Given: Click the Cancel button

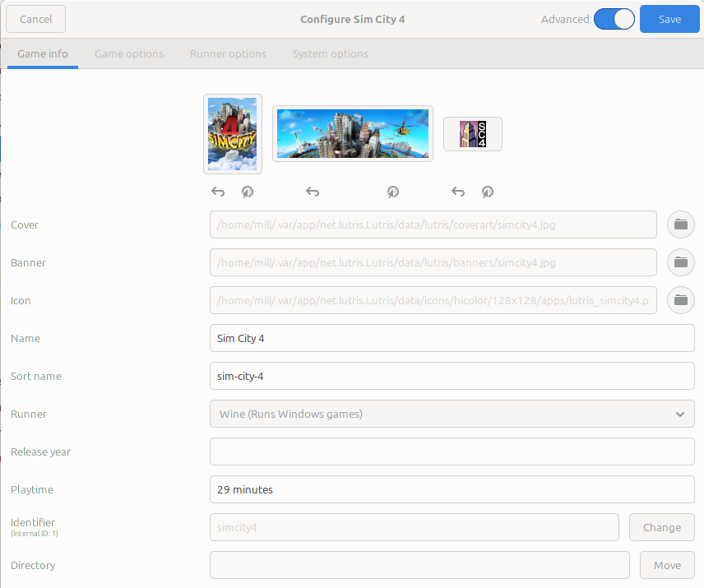Looking at the screenshot, I should pyautogui.click(x=35, y=19).
